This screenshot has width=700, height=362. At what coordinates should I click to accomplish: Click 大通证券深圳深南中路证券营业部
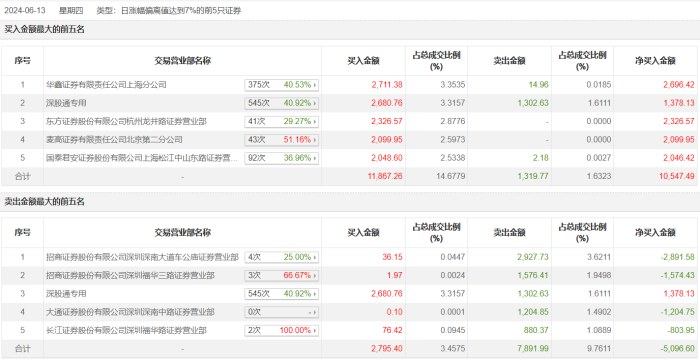click(130, 312)
